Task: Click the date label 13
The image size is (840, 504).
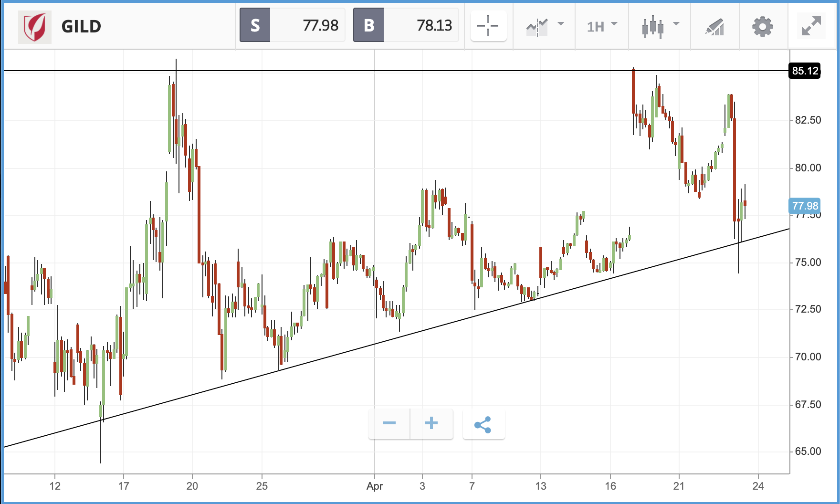Action: [541, 486]
